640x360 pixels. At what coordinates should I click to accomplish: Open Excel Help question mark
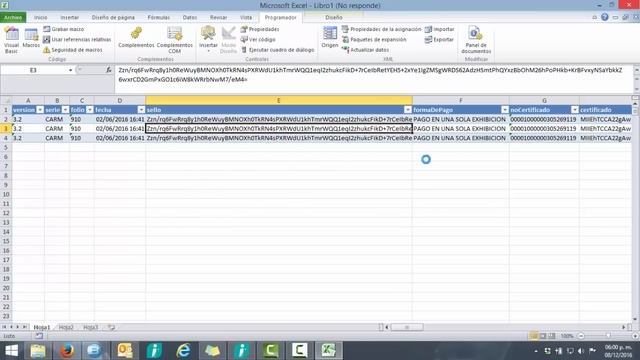tap(605, 17)
